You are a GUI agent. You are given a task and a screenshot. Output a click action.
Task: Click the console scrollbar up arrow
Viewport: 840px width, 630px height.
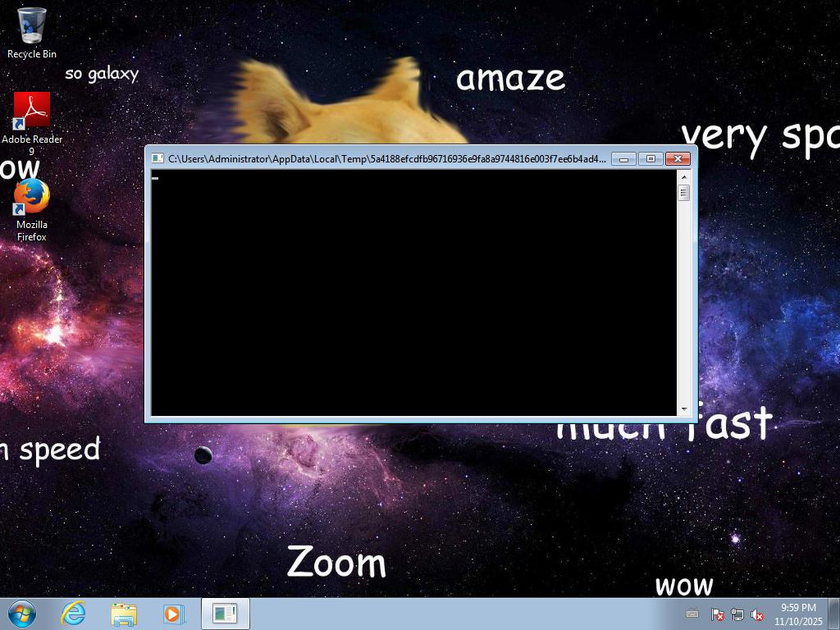pyautogui.click(x=683, y=176)
